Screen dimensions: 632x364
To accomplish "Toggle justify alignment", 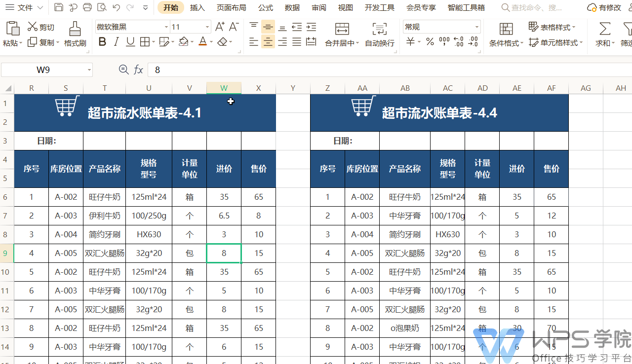I will 297,42.
